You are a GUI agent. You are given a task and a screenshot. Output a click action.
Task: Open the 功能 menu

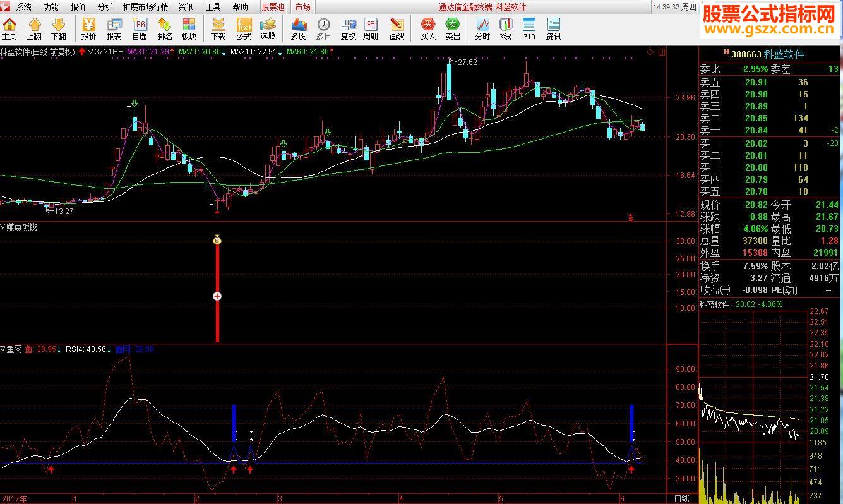pyautogui.click(x=51, y=7)
